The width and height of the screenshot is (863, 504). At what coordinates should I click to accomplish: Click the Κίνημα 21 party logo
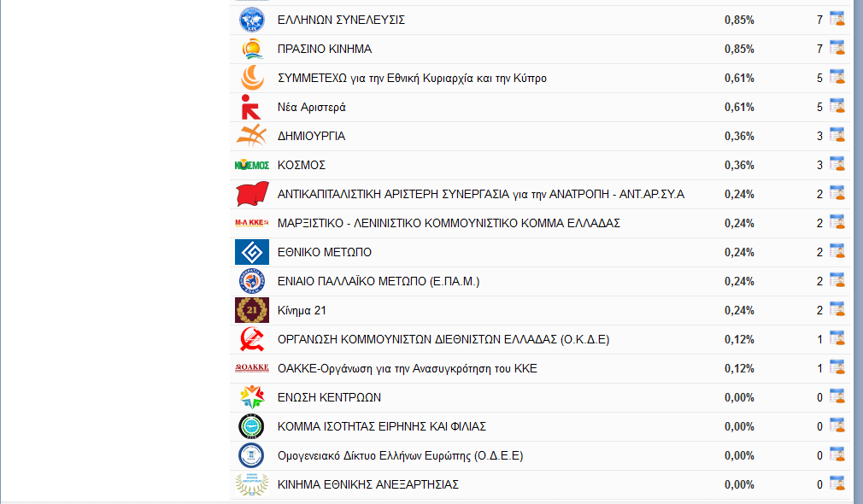coord(251,310)
